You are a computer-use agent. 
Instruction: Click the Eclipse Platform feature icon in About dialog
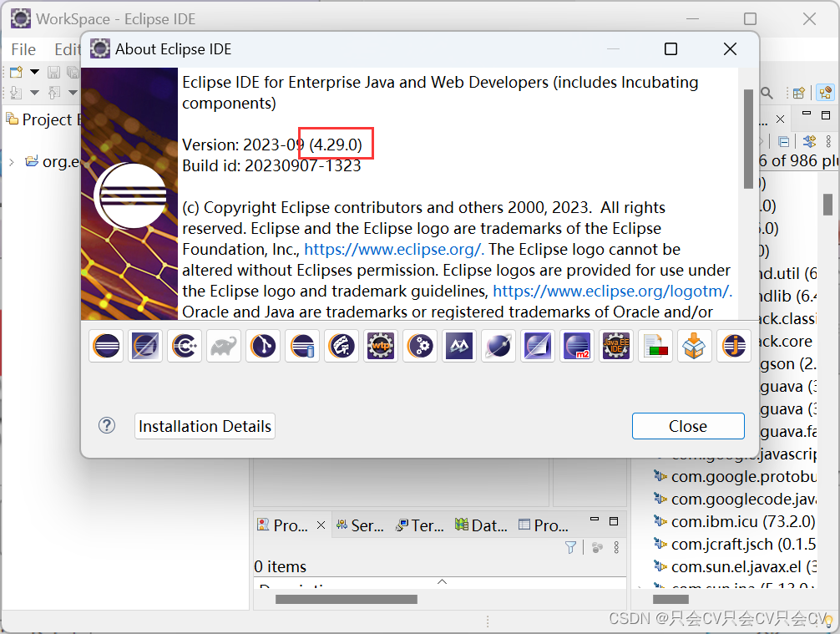pos(106,346)
